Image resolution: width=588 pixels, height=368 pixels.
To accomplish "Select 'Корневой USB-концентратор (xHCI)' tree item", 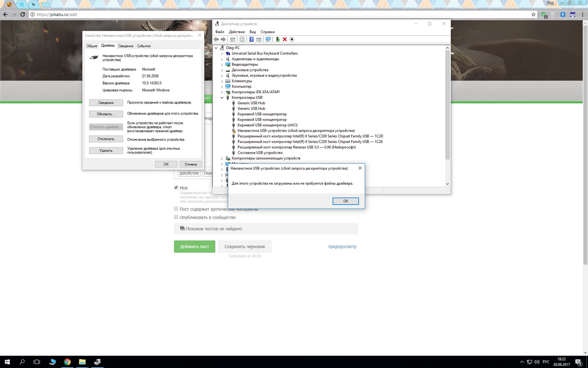I will [268, 125].
